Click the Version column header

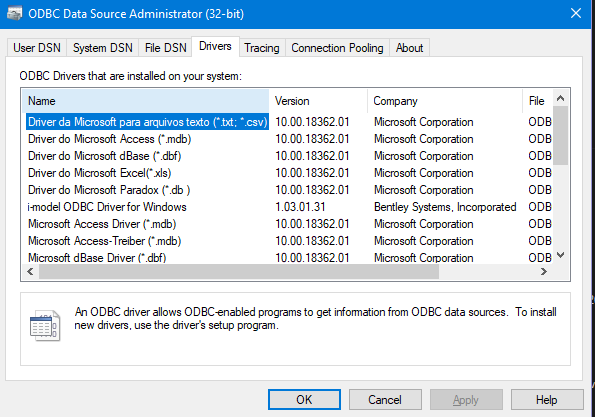pyautogui.click(x=318, y=101)
